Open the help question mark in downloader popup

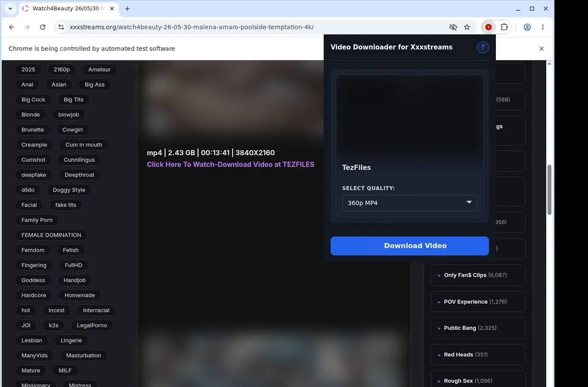(x=483, y=47)
